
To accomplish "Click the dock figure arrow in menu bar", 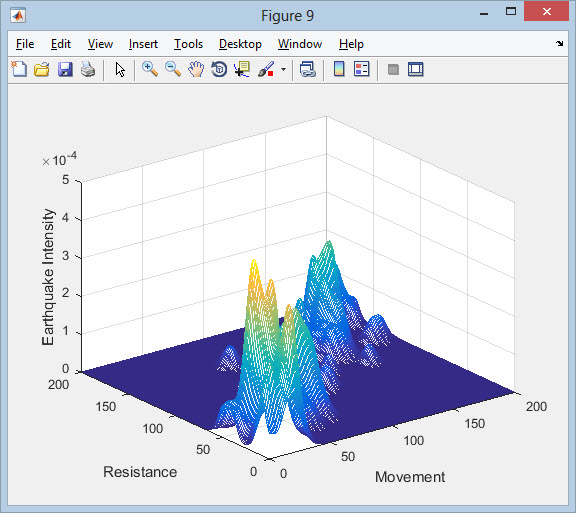I will click(559, 43).
